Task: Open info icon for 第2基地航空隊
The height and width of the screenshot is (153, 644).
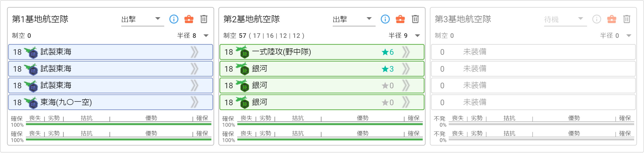Action: (385, 19)
